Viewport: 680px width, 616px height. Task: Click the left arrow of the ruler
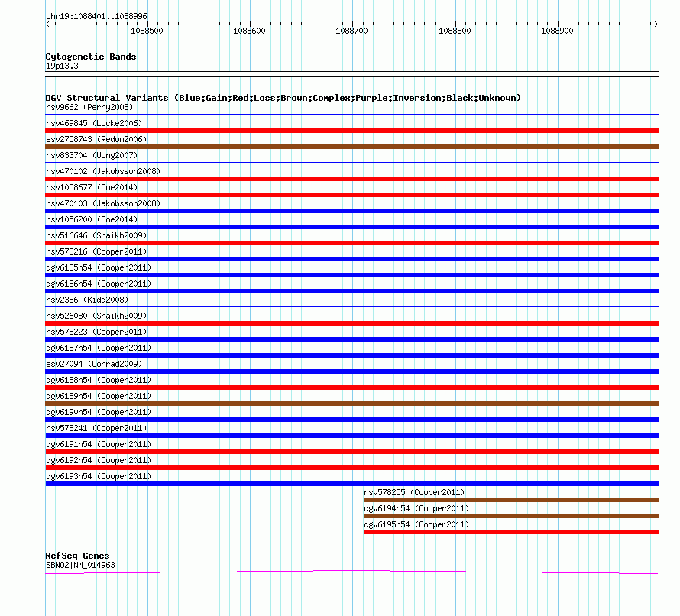click(x=47, y=24)
